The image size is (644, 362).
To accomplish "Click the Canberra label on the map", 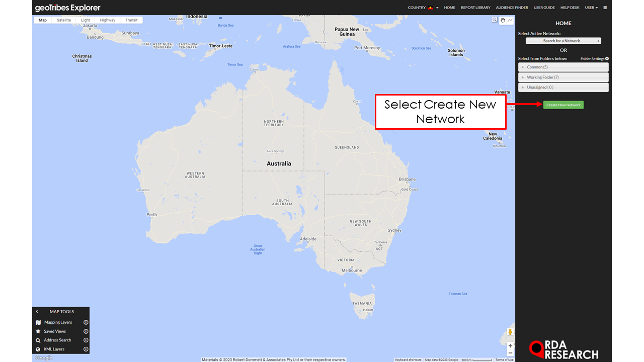I will coord(380,242).
